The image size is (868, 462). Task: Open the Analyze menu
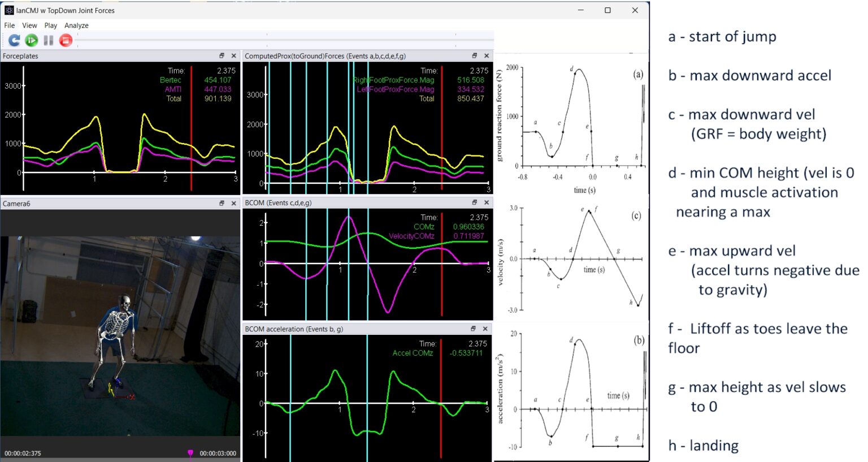coord(76,25)
